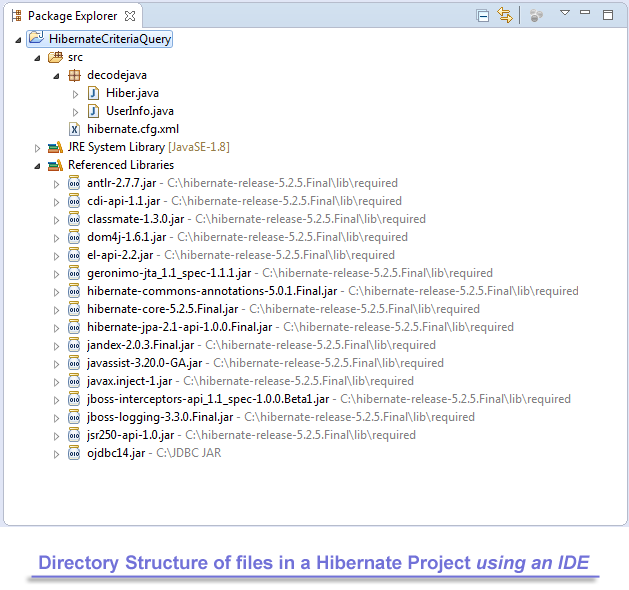This screenshot has width=629, height=590.
Task: Open the View Menu triangle dropdown
Action: coord(564,14)
